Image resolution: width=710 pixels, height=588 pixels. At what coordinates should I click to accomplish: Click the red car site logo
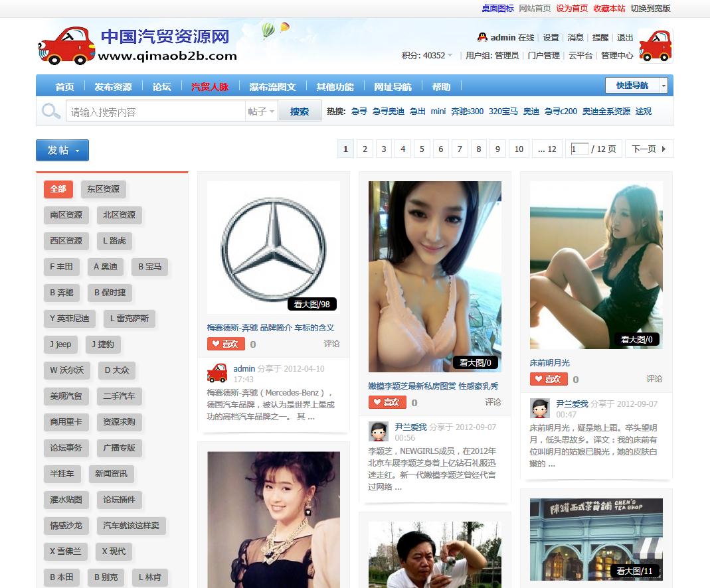point(66,44)
